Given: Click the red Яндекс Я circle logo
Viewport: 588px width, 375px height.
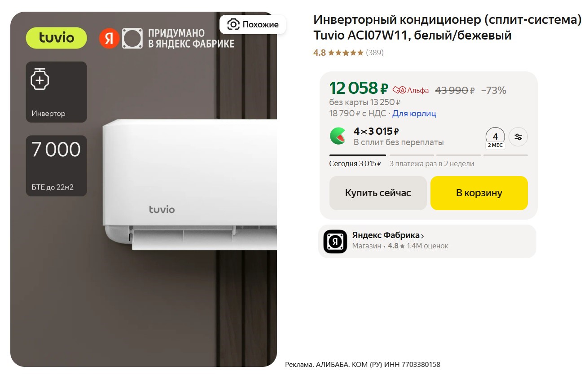Looking at the screenshot, I should pos(109,38).
